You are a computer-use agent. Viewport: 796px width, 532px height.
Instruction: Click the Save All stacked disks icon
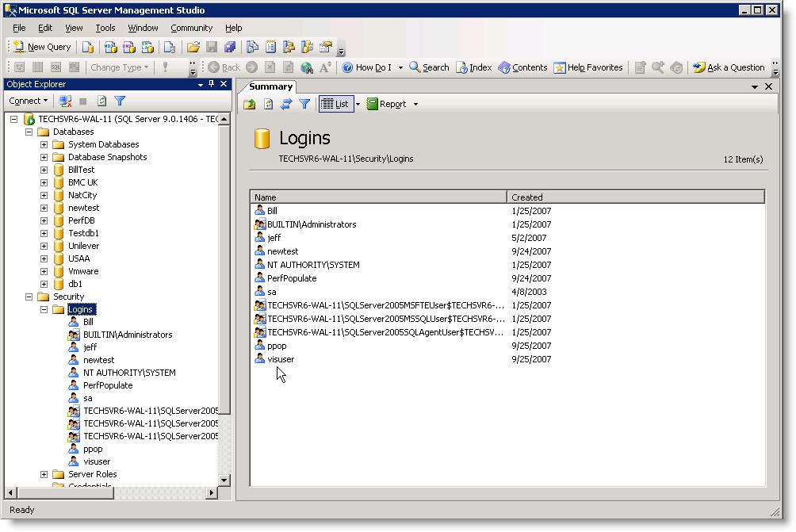230,48
